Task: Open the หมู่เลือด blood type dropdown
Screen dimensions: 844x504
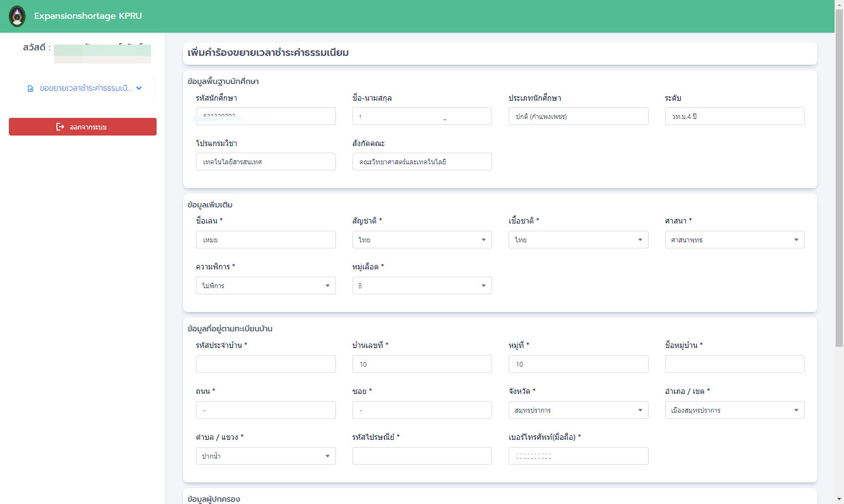Action: pyautogui.click(x=422, y=285)
